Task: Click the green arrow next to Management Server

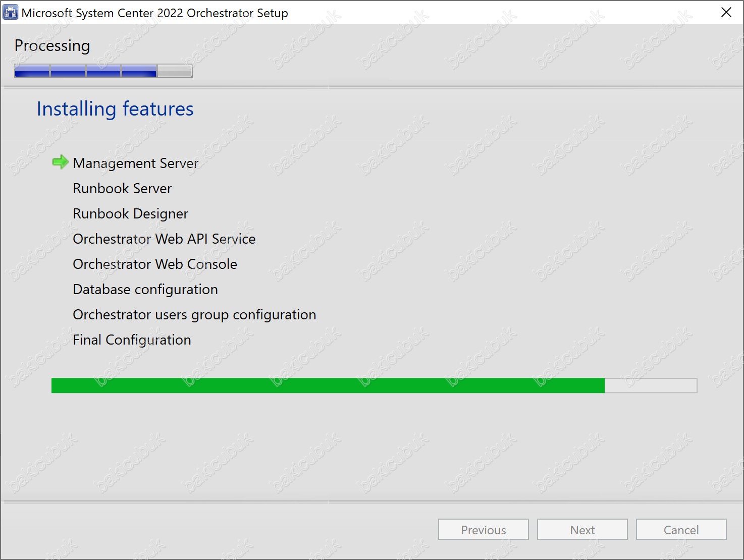Action: [x=61, y=162]
